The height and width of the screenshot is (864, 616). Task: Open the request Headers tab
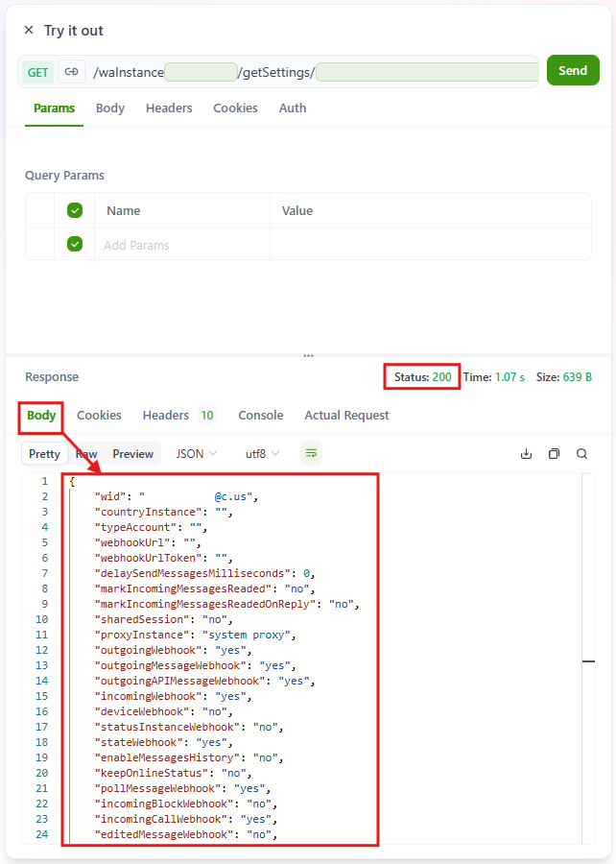[169, 108]
